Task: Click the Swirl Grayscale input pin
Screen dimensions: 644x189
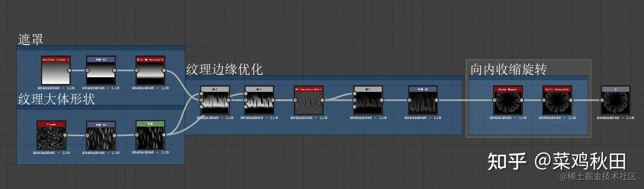Action: pos(543,100)
